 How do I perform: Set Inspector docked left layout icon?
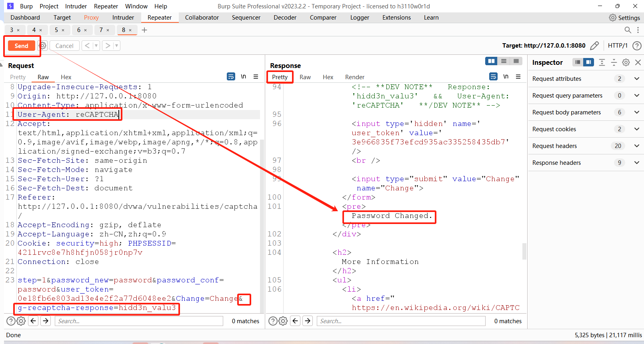[578, 62]
